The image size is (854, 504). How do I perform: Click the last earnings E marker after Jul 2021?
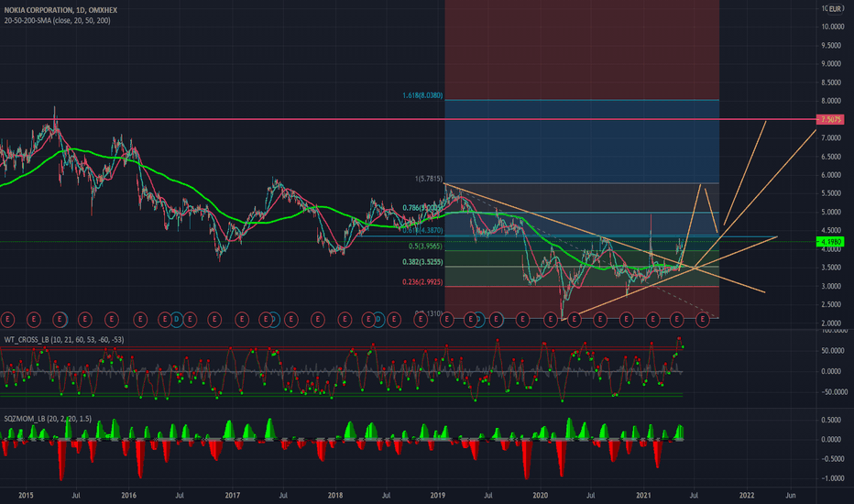[x=703, y=319]
